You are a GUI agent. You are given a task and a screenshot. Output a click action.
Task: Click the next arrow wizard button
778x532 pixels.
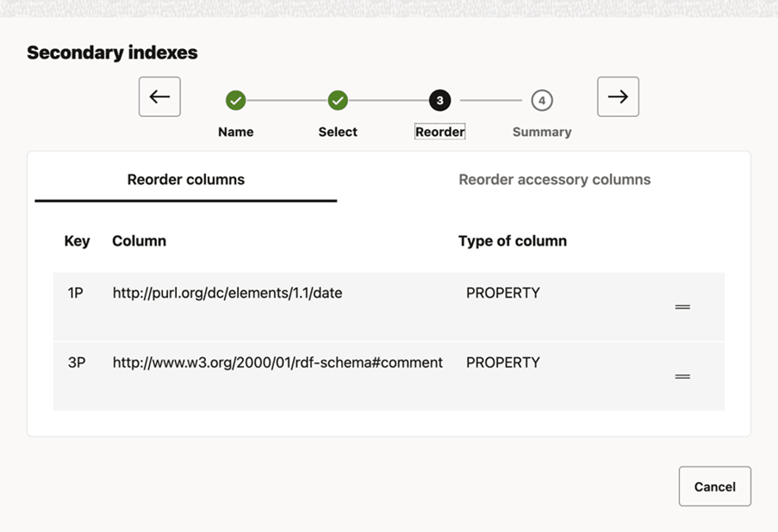pyautogui.click(x=618, y=96)
